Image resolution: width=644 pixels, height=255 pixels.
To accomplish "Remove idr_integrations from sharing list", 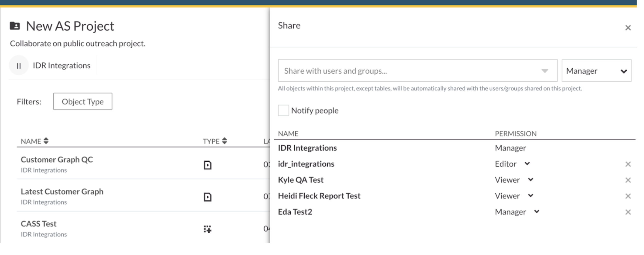I will pyautogui.click(x=628, y=164).
